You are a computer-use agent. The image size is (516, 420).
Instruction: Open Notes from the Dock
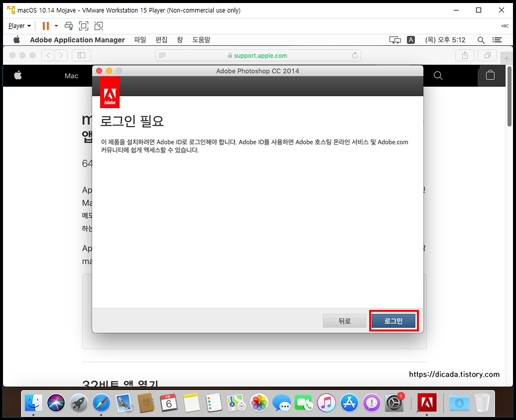coord(192,402)
